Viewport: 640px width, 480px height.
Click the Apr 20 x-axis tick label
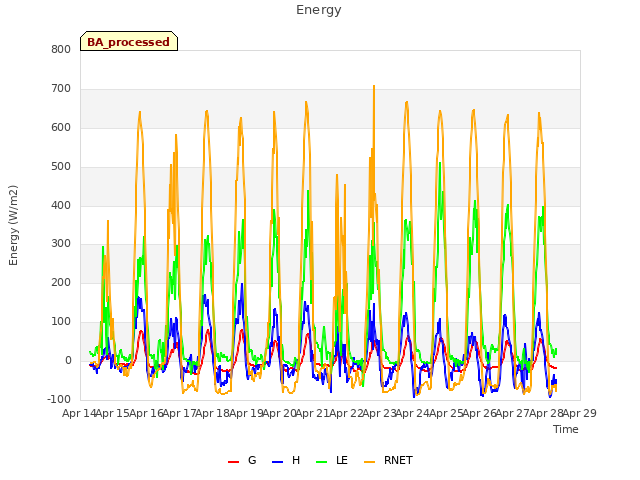tap(279, 413)
